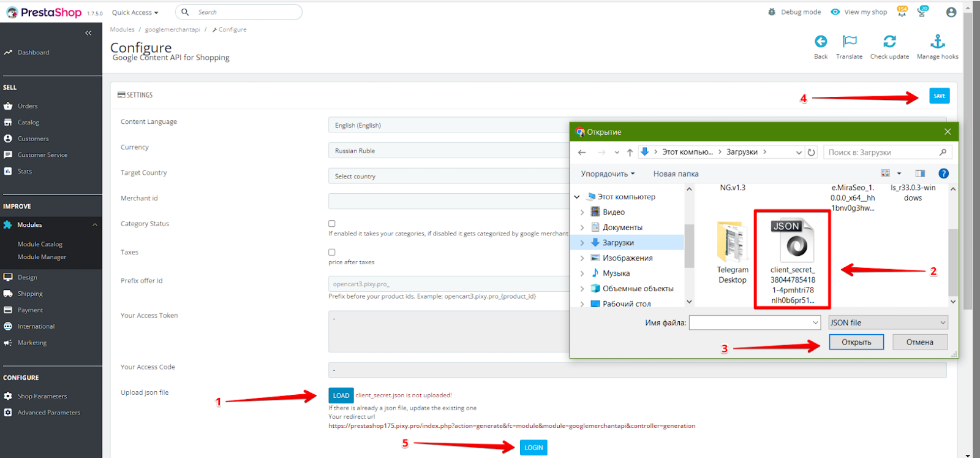This screenshot has height=458, width=980.
Task: Open the JSON file type dropdown
Action: tap(888, 323)
